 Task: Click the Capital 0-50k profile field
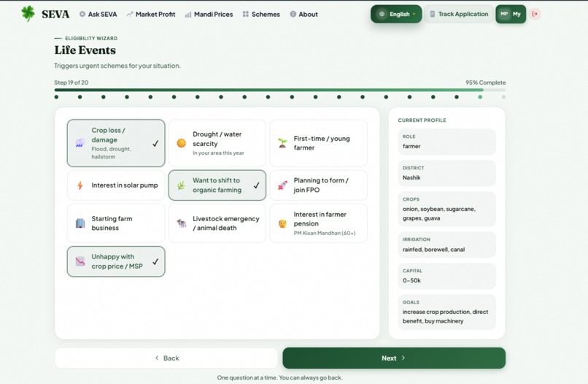[446, 276]
